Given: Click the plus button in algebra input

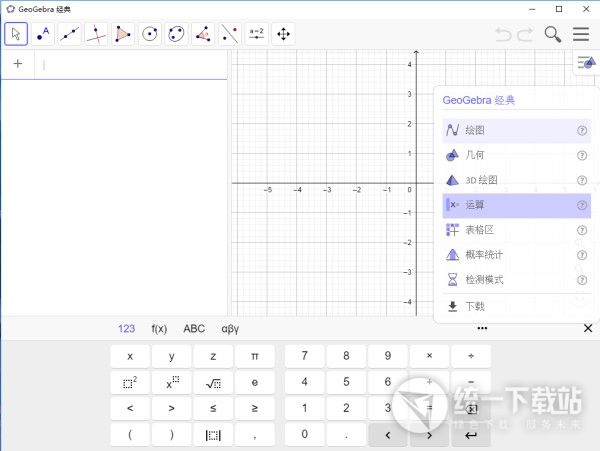Looking at the screenshot, I should [18, 63].
